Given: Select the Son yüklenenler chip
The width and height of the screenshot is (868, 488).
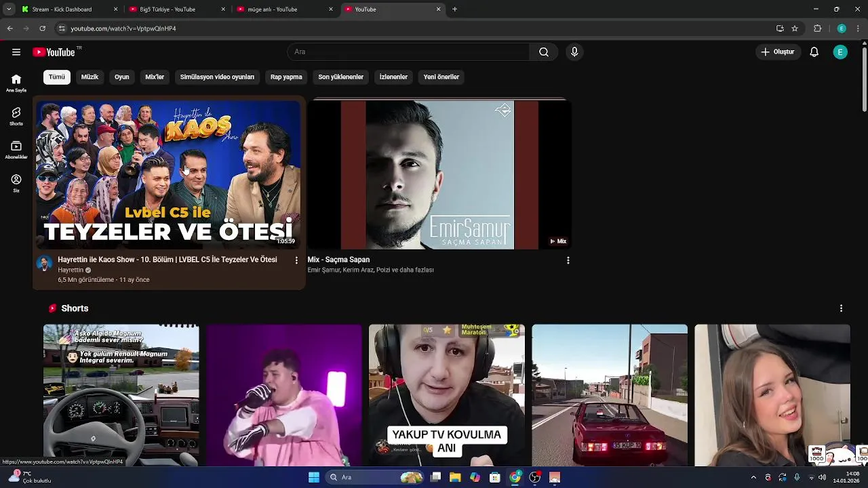Looking at the screenshot, I should [x=340, y=77].
